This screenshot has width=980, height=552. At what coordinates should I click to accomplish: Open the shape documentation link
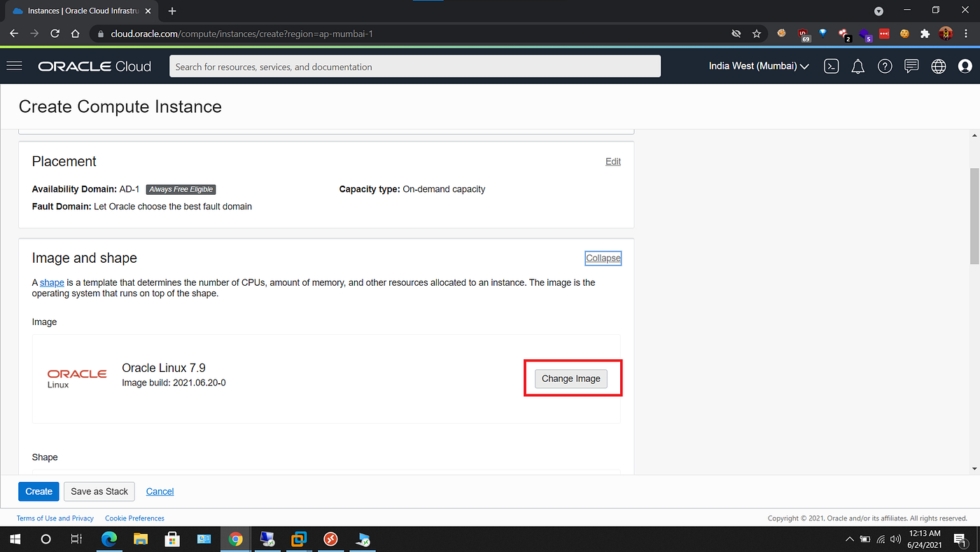(52, 282)
